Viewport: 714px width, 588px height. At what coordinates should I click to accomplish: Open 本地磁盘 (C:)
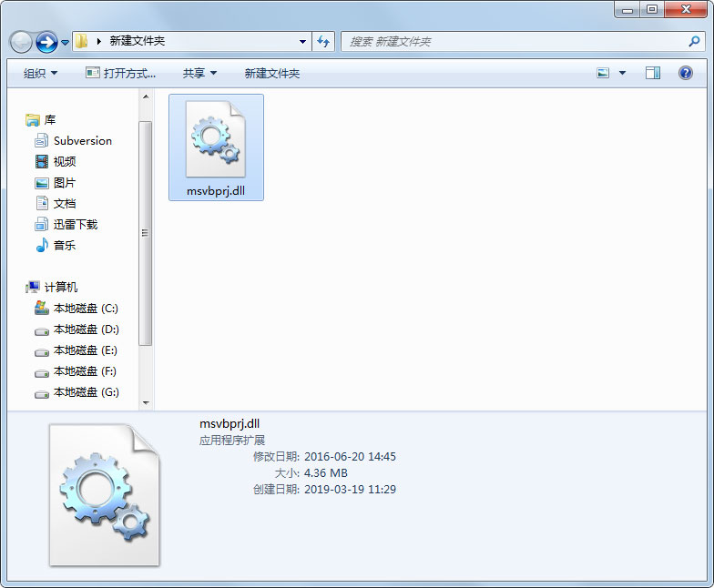point(86,308)
